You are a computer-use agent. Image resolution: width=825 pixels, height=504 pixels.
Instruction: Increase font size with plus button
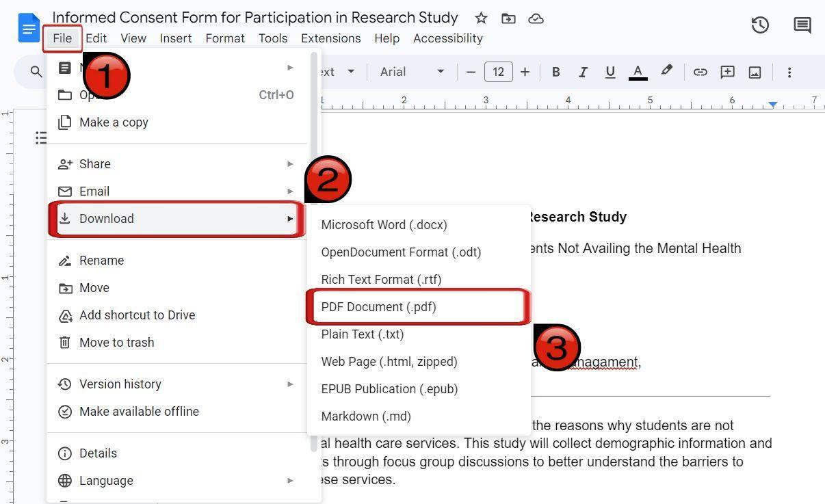click(525, 72)
